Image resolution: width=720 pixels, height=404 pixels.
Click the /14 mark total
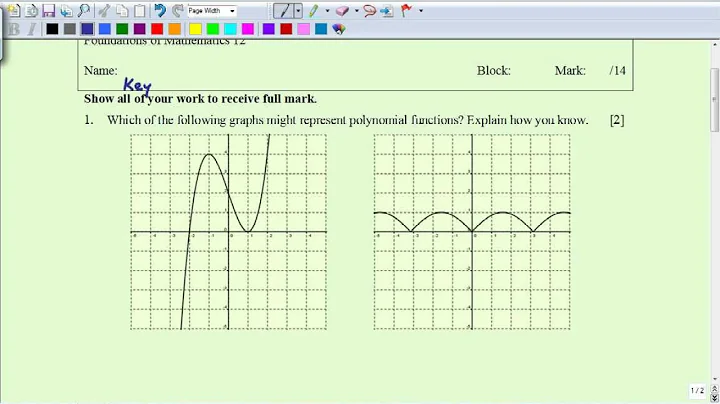click(618, 71)
